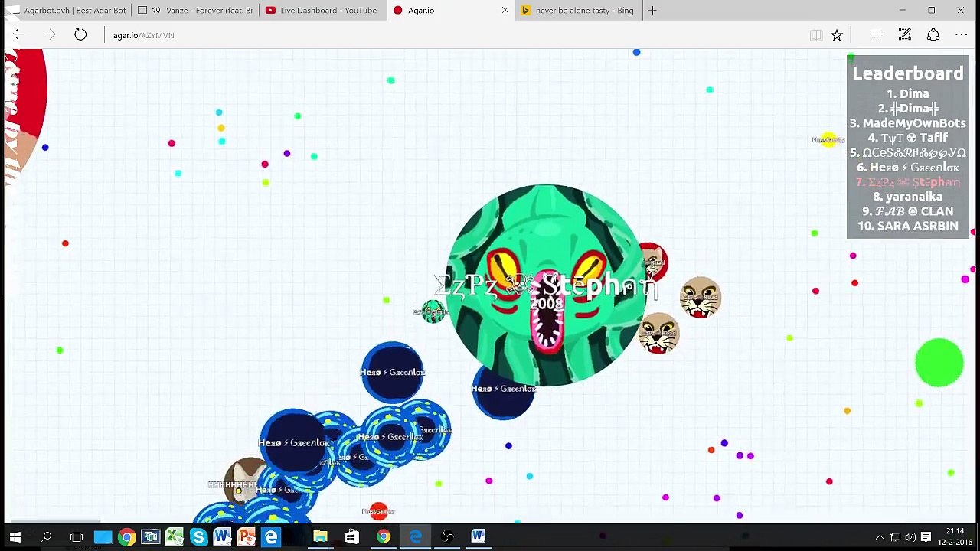980x551 pixels.
Task: Close the Agar.io tab
Action: (x=505, y=11)
